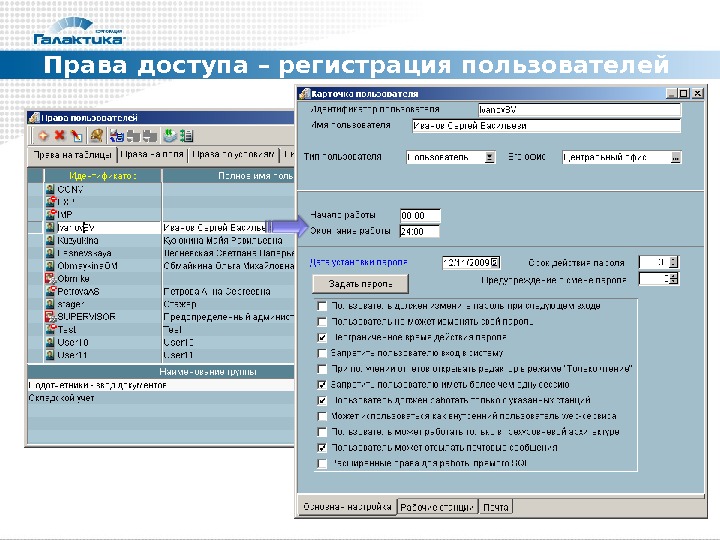Click the password validity period spinner
The height and width of the screenshot is (540, 720).
pyautogui.click(x=673, y=262)
